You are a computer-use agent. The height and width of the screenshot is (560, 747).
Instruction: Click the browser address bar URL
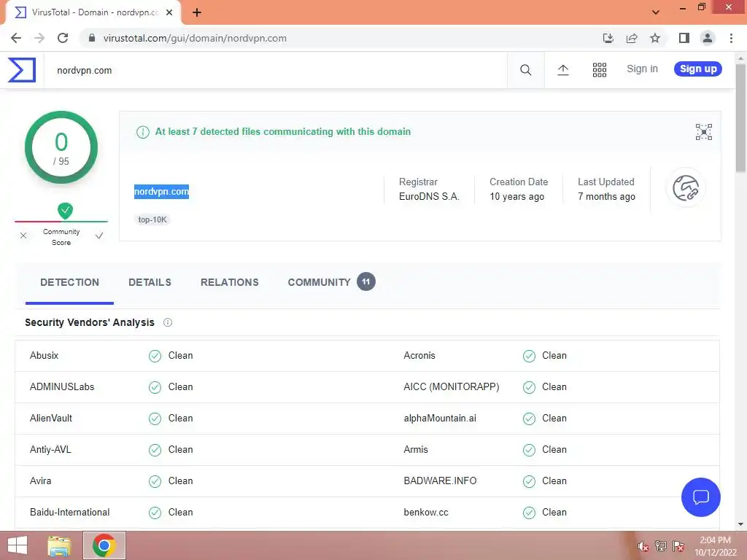pos(195,38)
